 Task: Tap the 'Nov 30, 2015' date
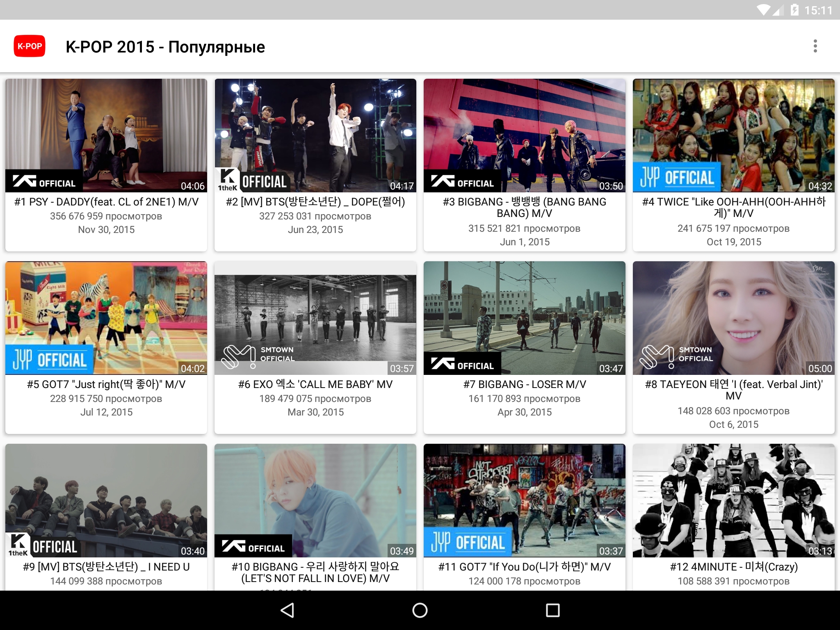click(x=106, y=230)
